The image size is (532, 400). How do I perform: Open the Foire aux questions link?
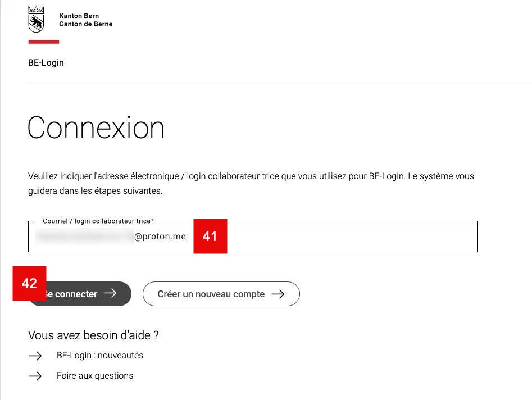pyautogui.click(x=95, y=376)
